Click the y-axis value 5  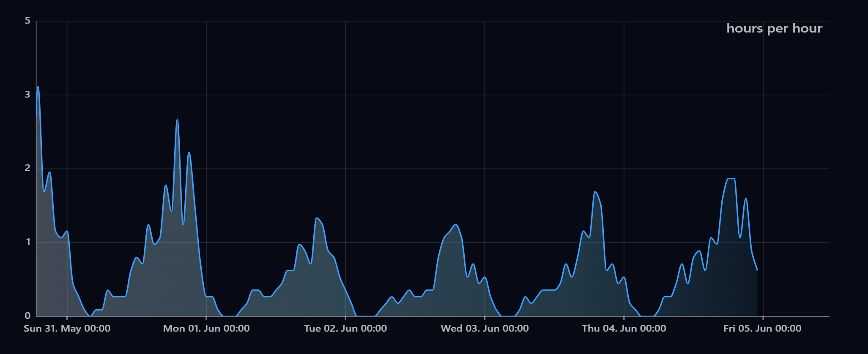pos(27,21)
